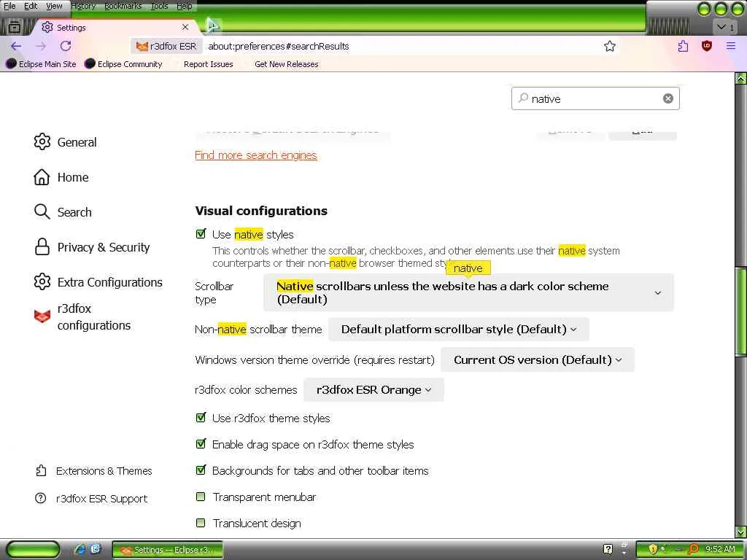Image resolution: width=747 pixels, height=560 pixels.
Task: Open the Privacy & Security category
Action: pyautogui.click(x=92, y=247)
